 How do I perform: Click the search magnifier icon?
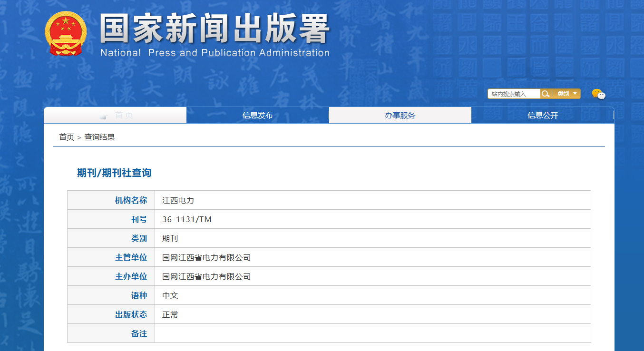546,94
